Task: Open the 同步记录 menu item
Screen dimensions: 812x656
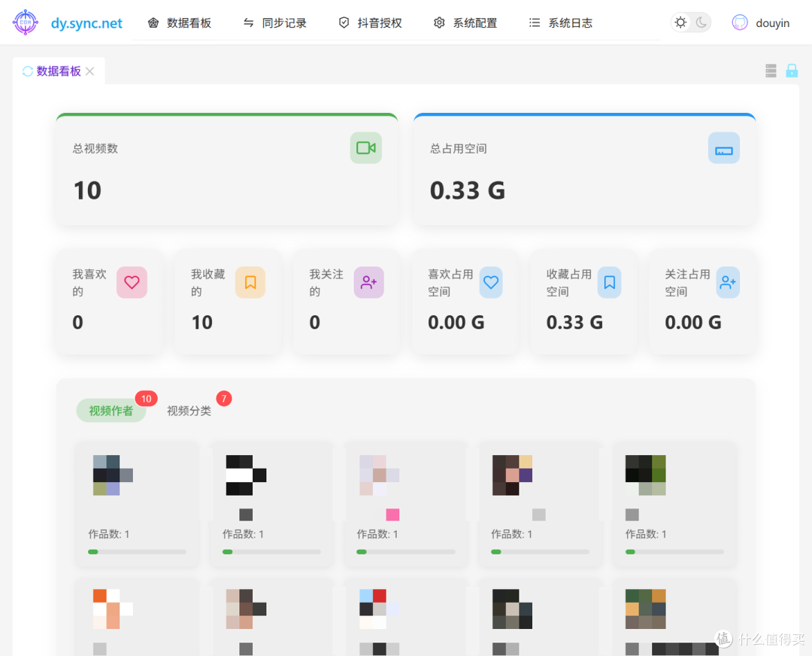Action: pyautogui.click(x=275, y=23)
